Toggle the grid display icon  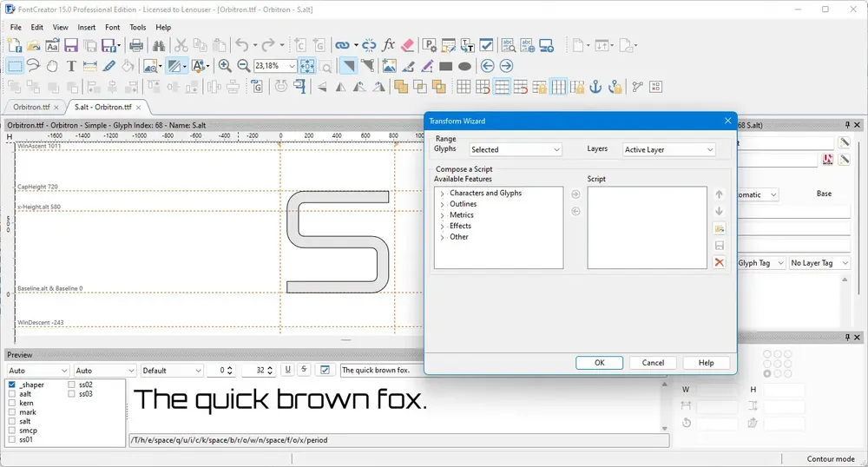[x=464, y=87]
